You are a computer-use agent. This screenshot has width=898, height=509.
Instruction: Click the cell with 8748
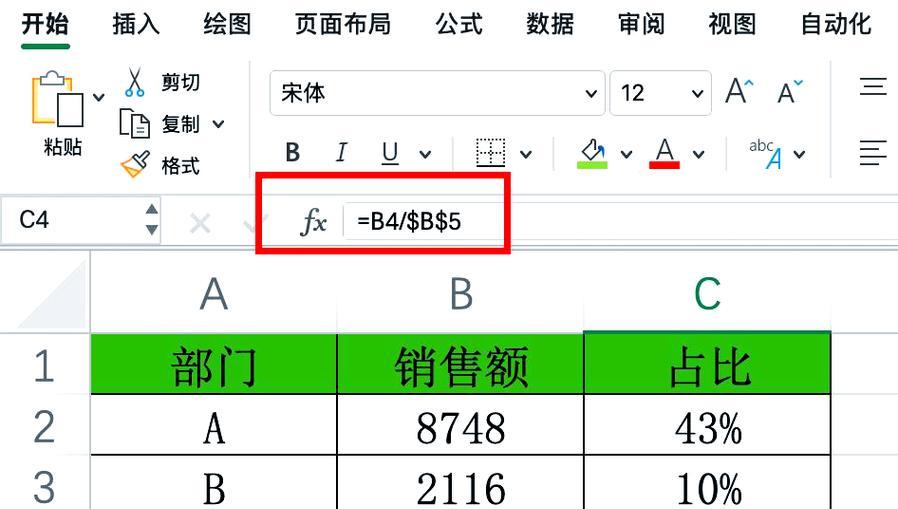click(460, 425)
